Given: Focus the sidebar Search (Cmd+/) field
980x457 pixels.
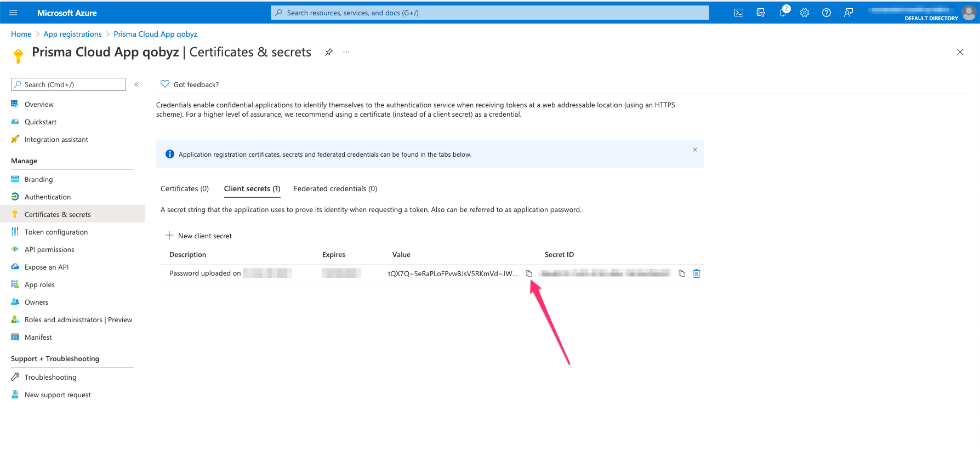Looking at the screenshot, I should click(69, 84).
